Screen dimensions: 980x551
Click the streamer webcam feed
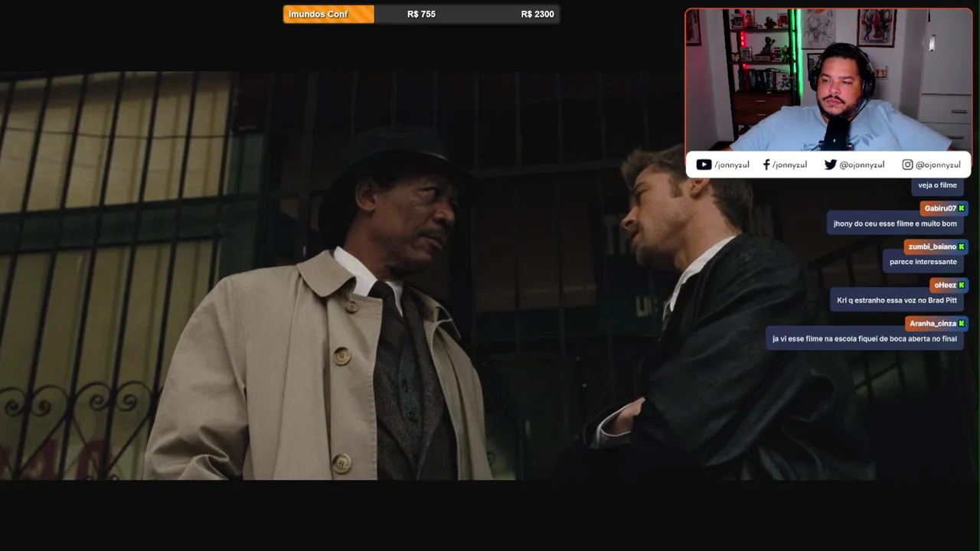tap(828, 80)
